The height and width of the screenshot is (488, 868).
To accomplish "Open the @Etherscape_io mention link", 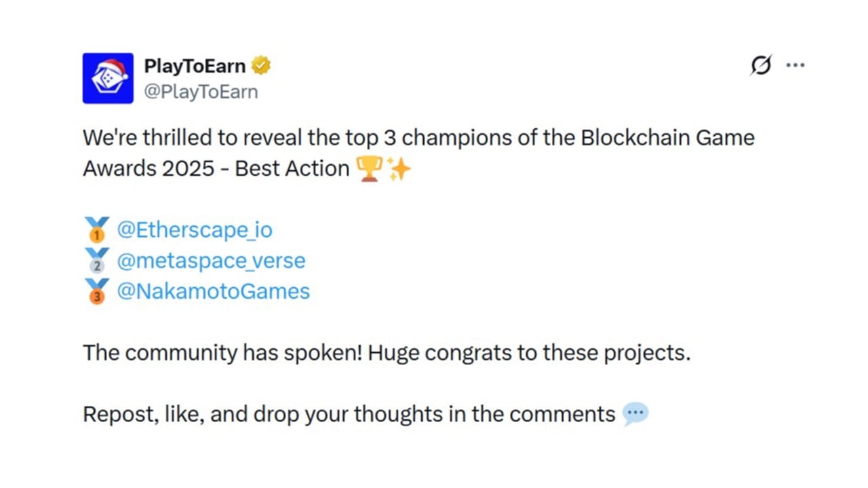I will click(x=195, y=230).
